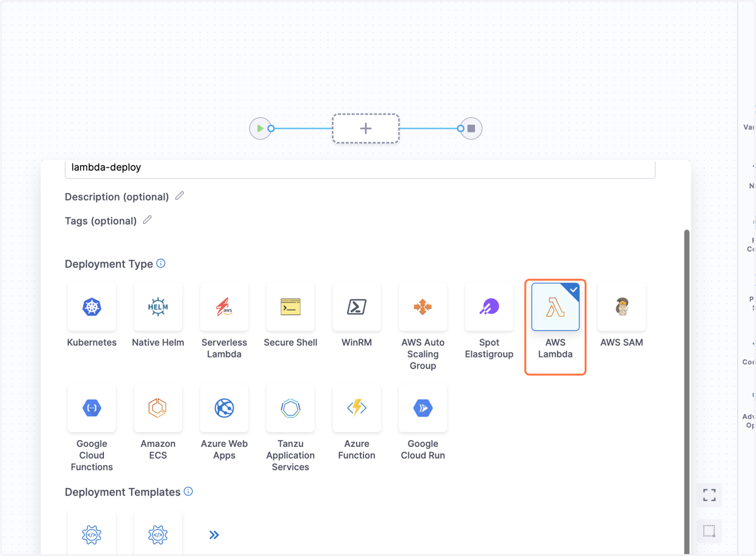
Task: Open the second deployment template tile
Action: [158, 533]
